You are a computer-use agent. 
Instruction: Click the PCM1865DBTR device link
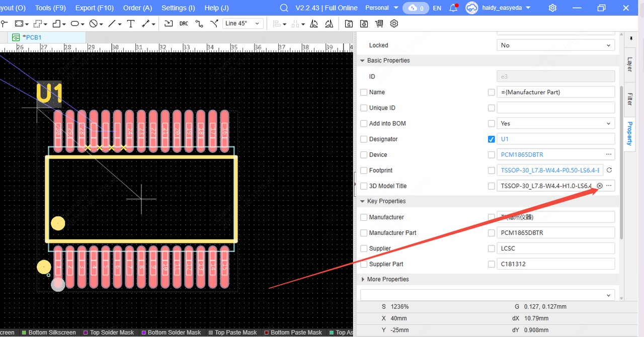pos(522,155)
